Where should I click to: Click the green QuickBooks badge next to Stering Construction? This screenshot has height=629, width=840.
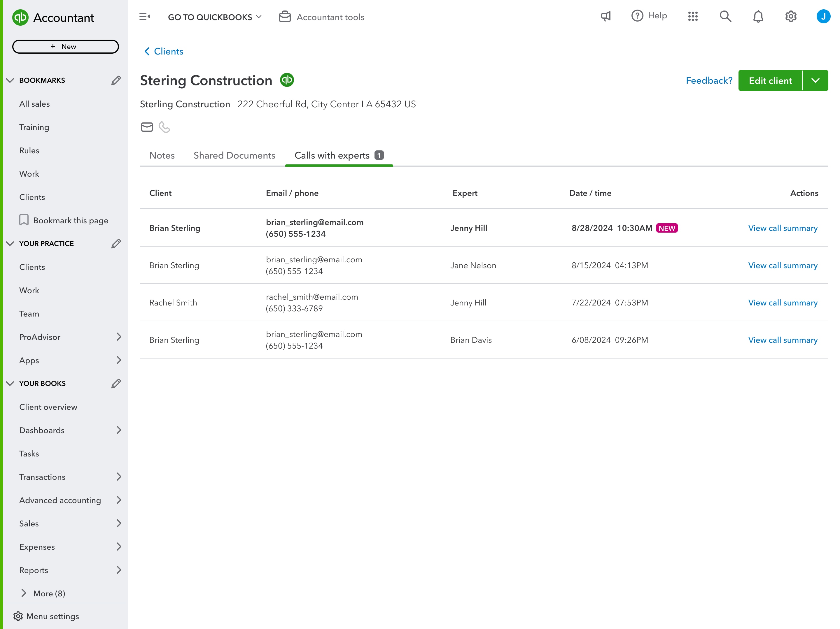(x=287, y=80)
